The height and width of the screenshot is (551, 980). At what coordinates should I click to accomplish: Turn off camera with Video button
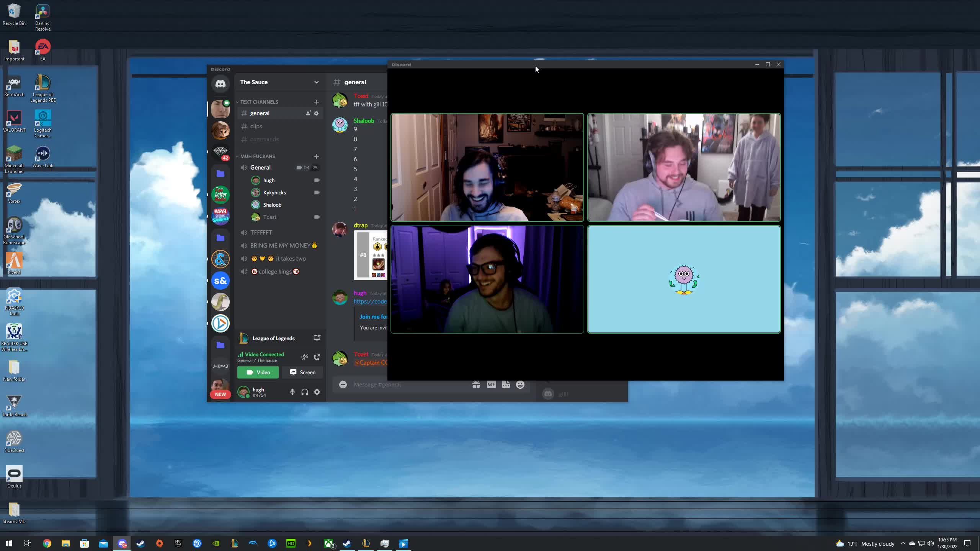click(x=258, y=372)
